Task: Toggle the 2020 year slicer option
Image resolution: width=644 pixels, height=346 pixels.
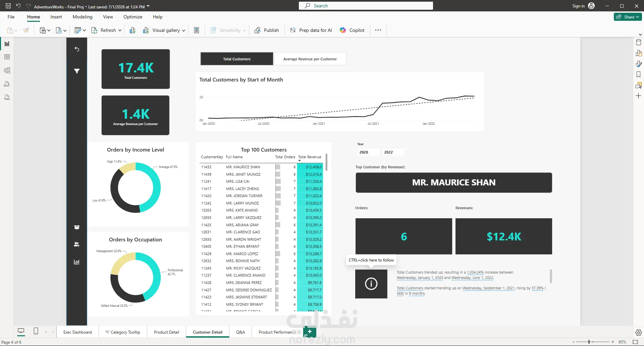Action: point(368,152)
